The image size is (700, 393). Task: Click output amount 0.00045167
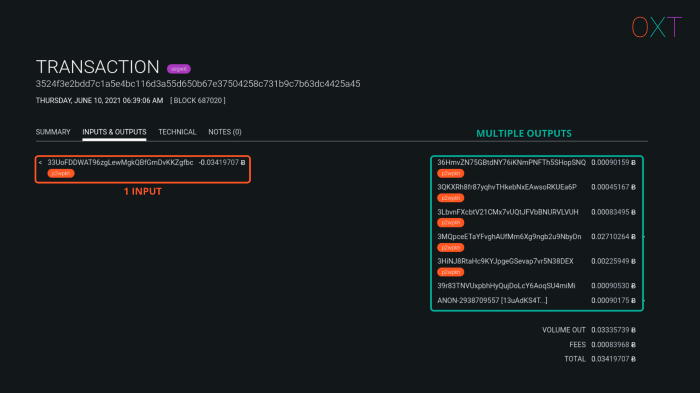pos(613,187)
